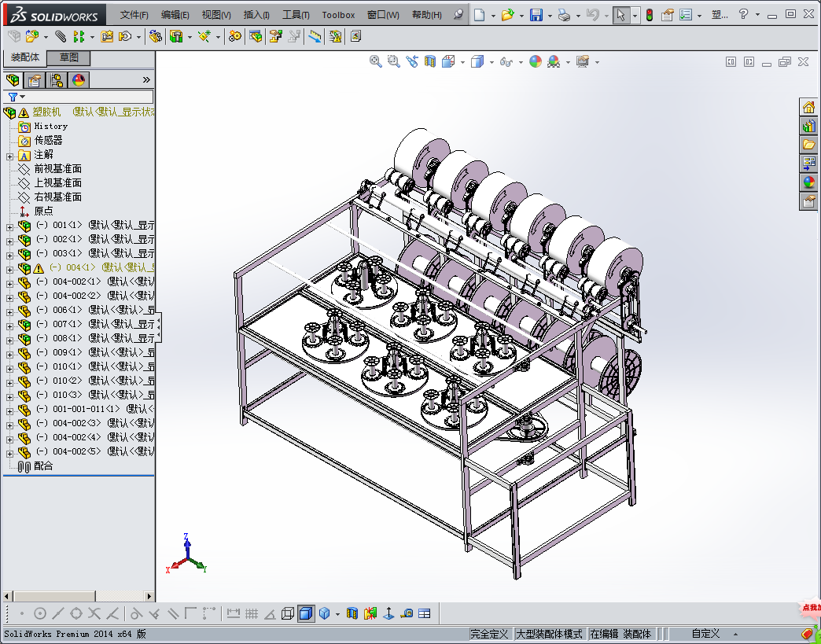Click the Exploded View icon

275,36
